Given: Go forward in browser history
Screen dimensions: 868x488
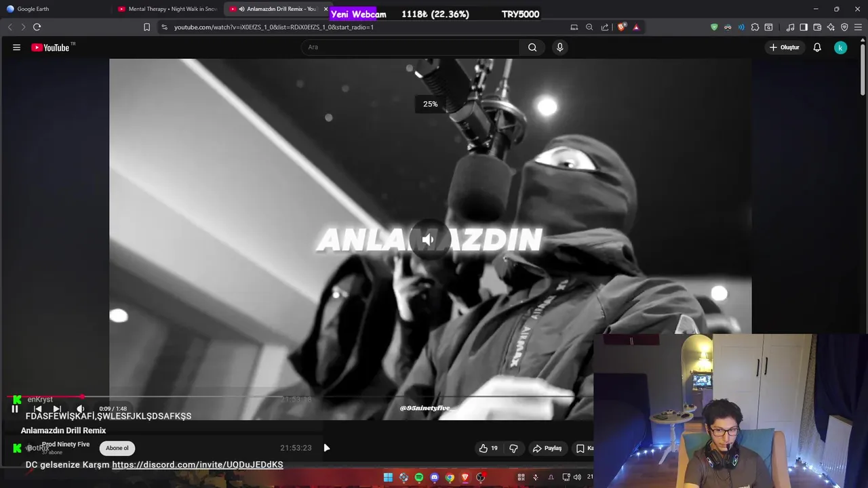Looking at the screenshot, I should pyautogui.click(x=22, y=27).
